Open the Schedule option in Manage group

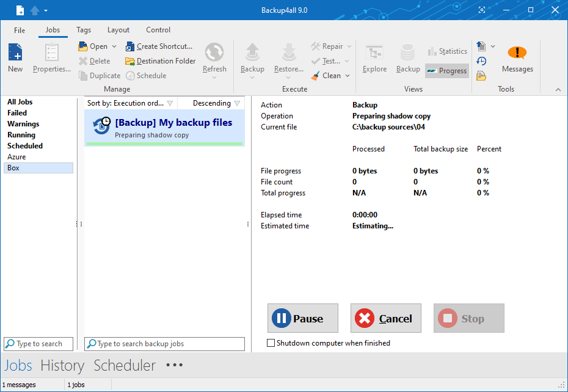click(x=146, y=75)
